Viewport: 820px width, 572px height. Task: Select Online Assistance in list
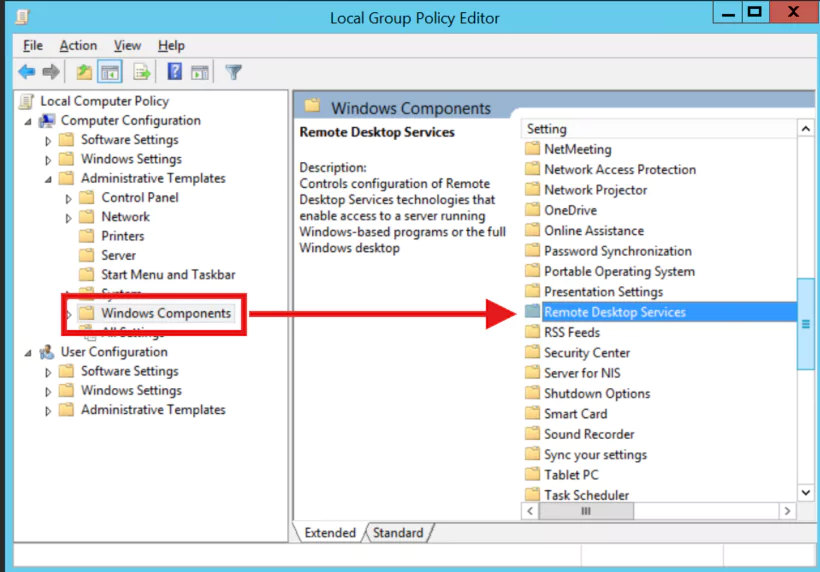[594, 231]
